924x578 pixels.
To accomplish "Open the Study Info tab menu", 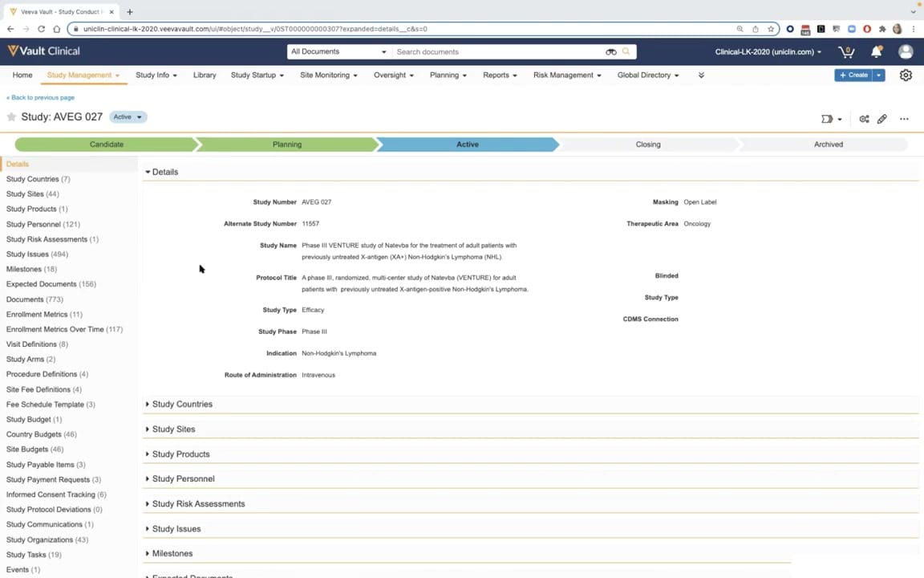I will tap(156, 75).
